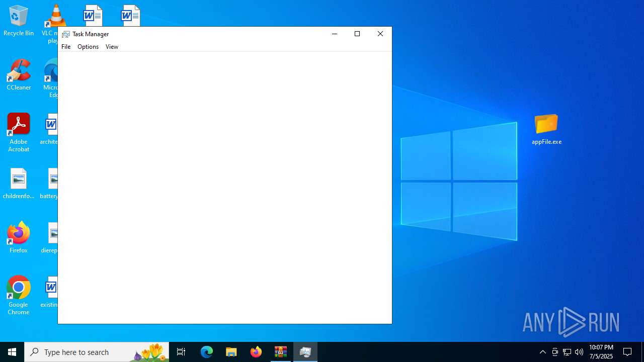Select the first Word document at desktop top
The height and width of the screenshot is (362, 644).
(93, 16)
